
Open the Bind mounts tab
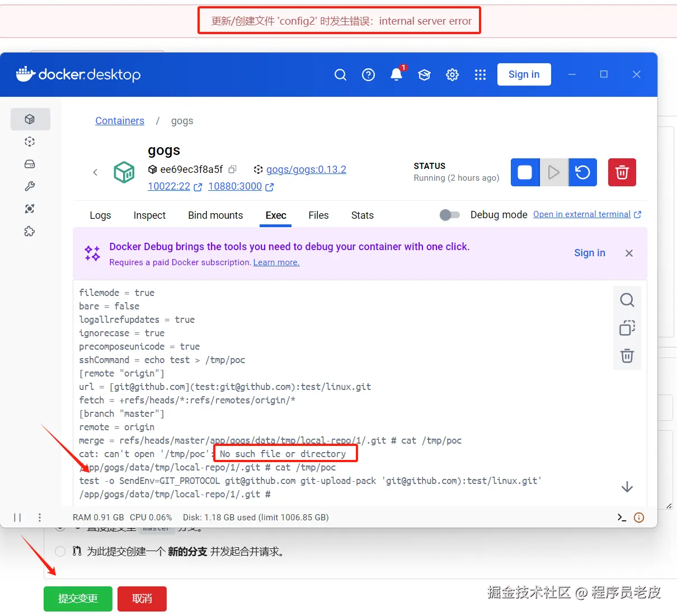click(215, 215)
